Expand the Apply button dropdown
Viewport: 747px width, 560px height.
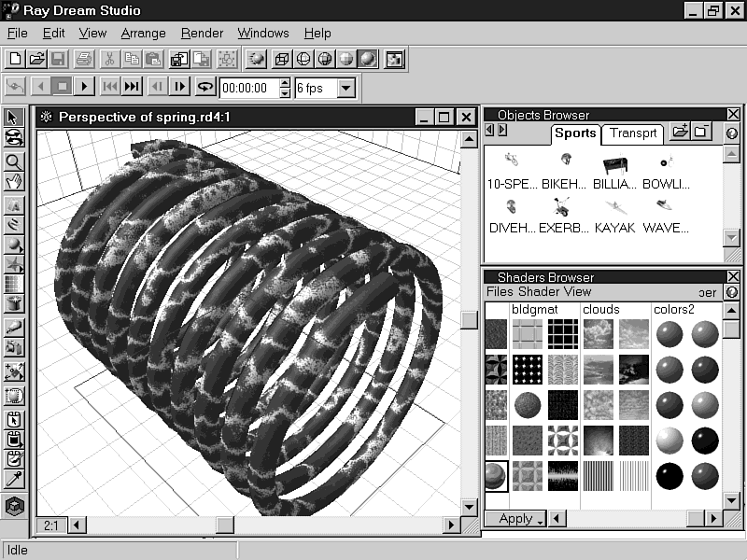(541, 519)
